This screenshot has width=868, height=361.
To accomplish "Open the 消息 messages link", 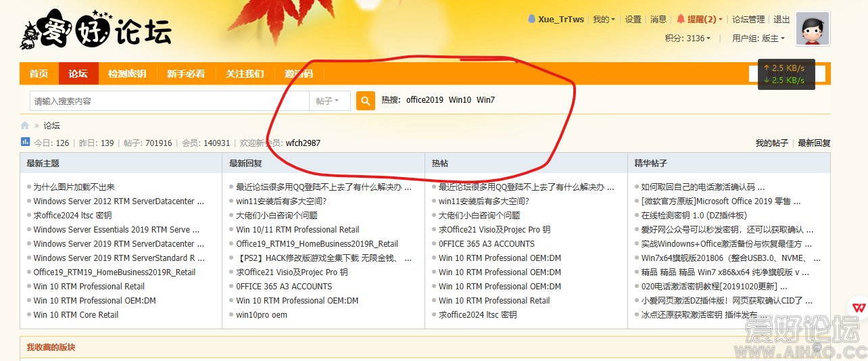I will click(x=658, y=20).
